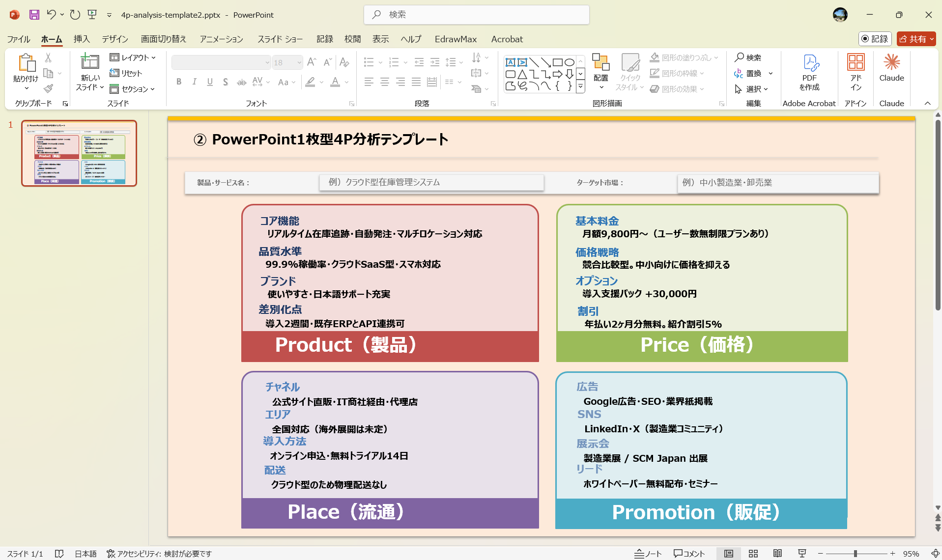Toggle the Notes (ノート) pane
Image resolution: width=942 pixels, height=560 pixels.
coord(648,554)
